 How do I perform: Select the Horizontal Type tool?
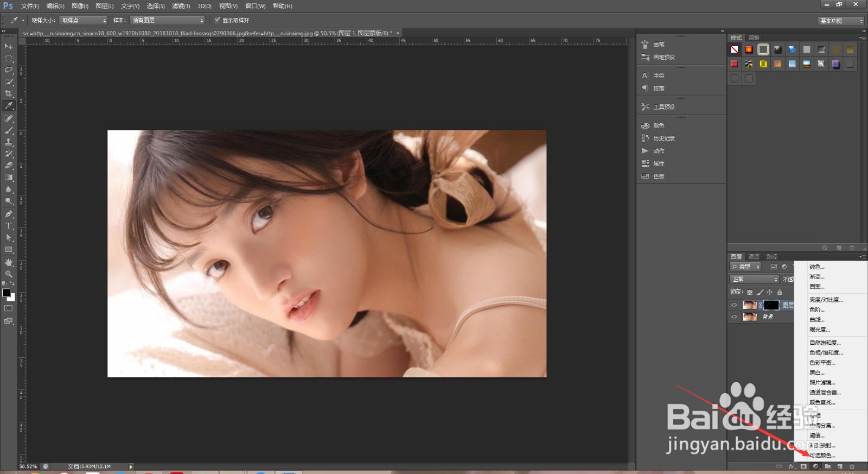click(x=9, y=226)
